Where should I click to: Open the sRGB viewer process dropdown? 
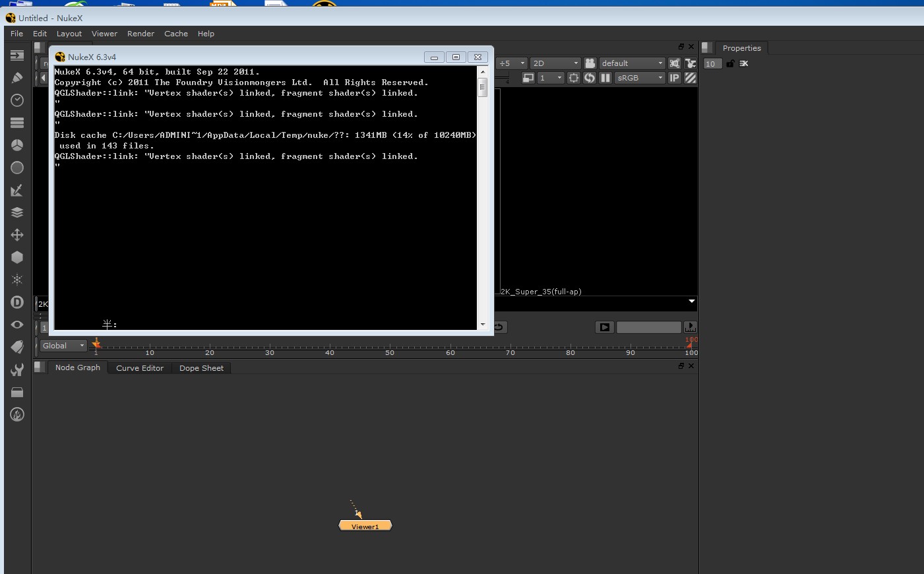point(640,78)
